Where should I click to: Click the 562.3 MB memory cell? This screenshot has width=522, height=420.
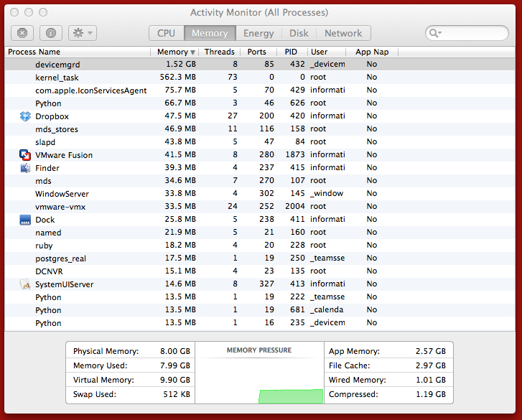[178, 77]
